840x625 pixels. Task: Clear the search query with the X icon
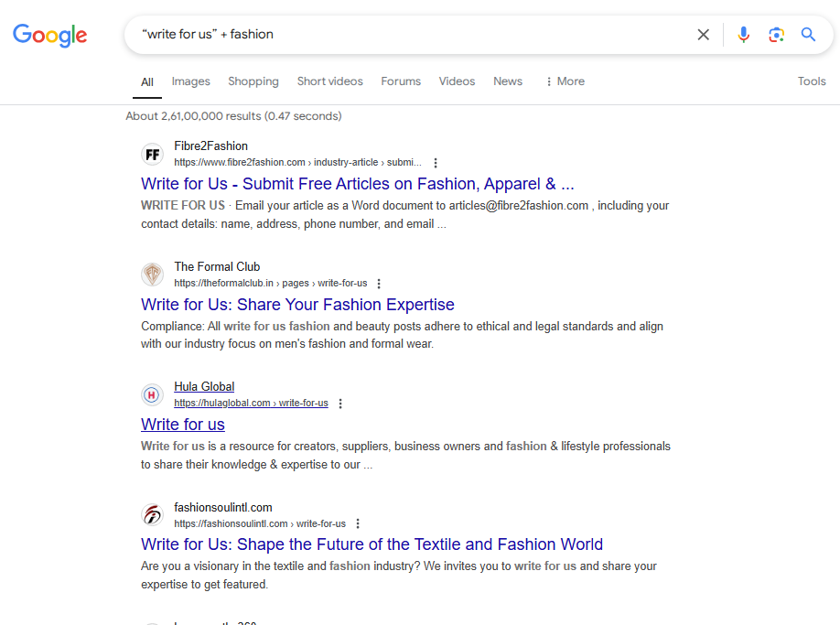[x=704, y=35]
